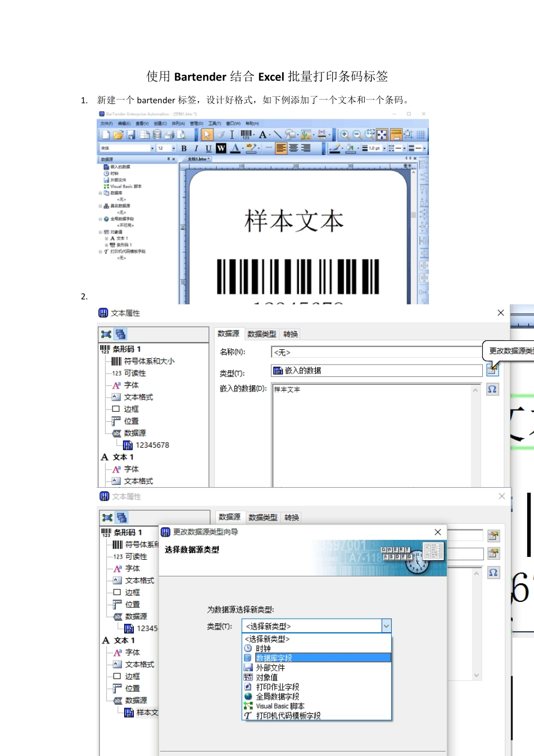The height and width of the screenshot is (756, 534).
Task: Click Open folder icon in BarTender toolbar
Action: point(117,134)
